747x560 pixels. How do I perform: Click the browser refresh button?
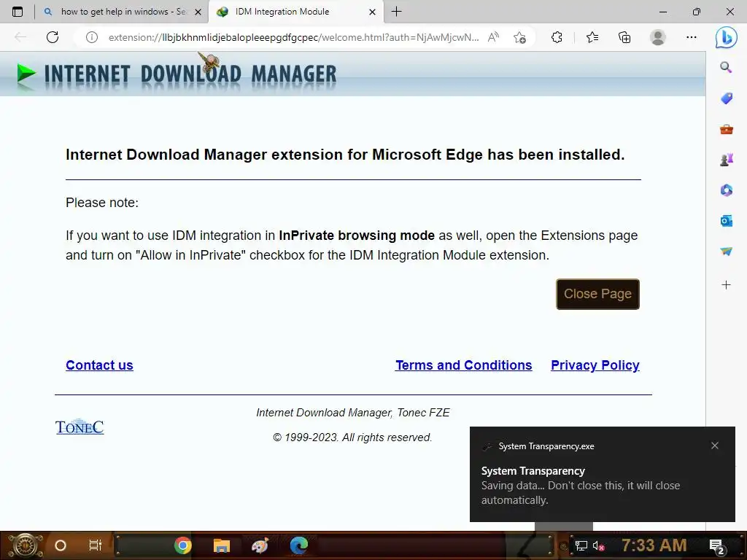click(53, 37)
